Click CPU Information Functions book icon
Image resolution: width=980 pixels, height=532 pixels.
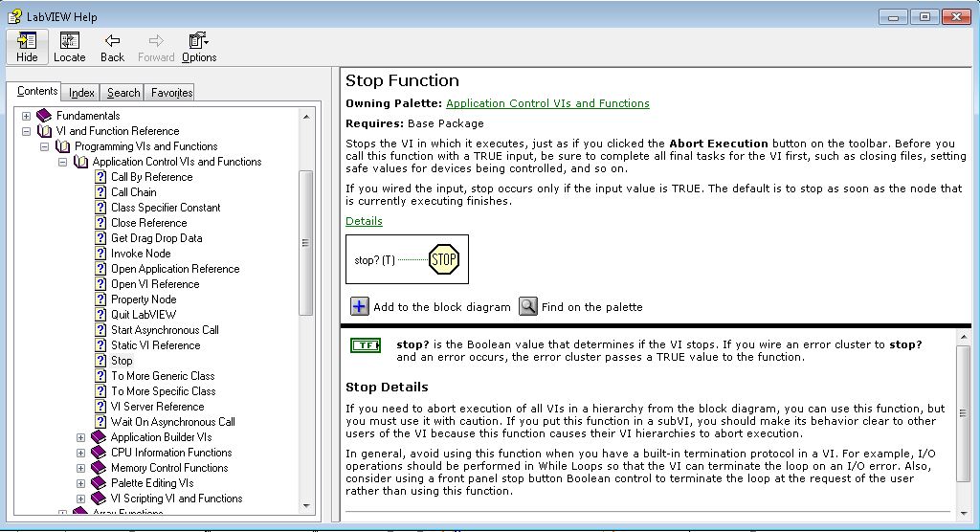click(99, 453)
